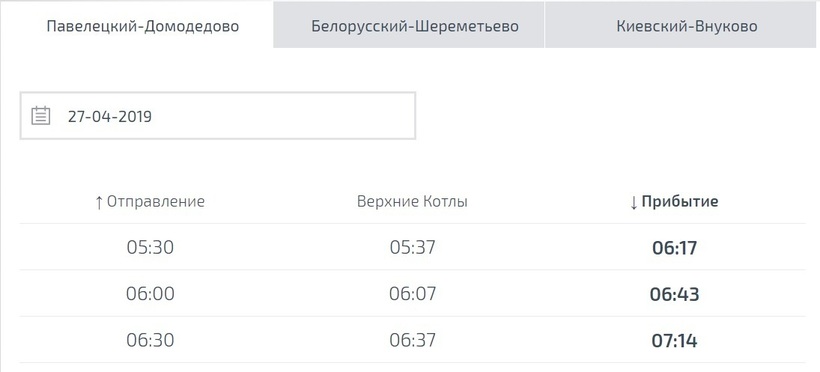Viewport: 820px width, 372px height.
Task: Click the 06:37 Верхние Котлы time
Action: (412, 340)
